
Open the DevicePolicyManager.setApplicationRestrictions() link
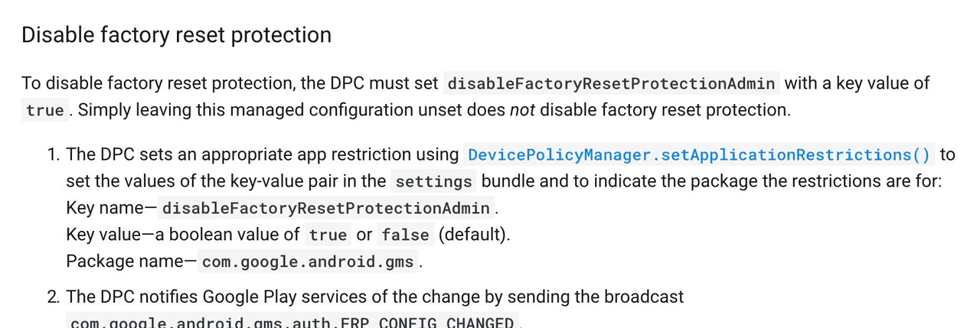click(699, 155)
